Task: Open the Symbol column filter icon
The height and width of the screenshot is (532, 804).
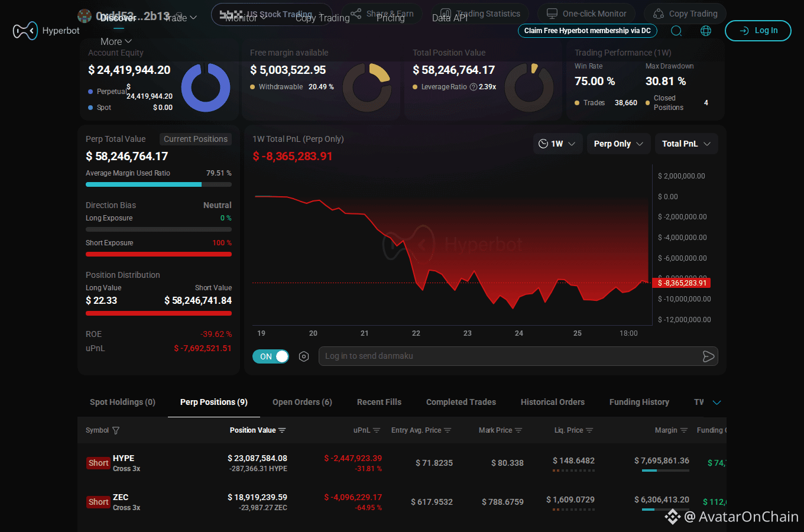Action: tap(116, 430)
